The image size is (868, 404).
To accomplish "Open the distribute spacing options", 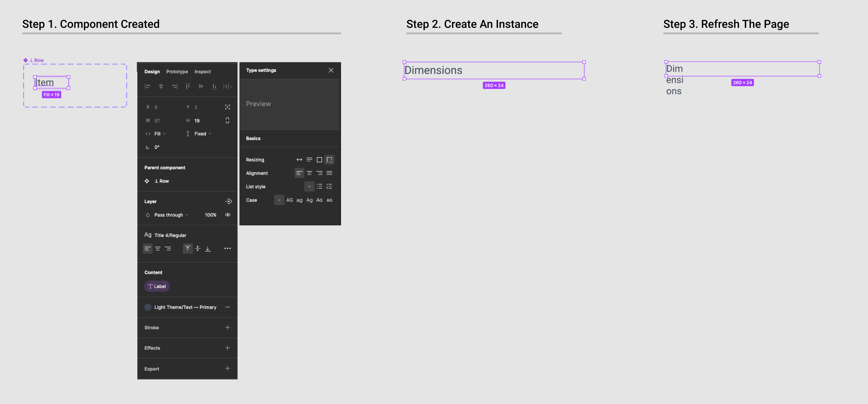I will click(x=228, y=87).
